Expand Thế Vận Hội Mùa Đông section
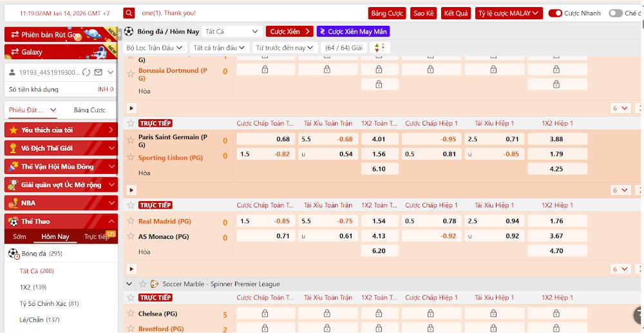 pyautogui.click(x=61, y=166)
